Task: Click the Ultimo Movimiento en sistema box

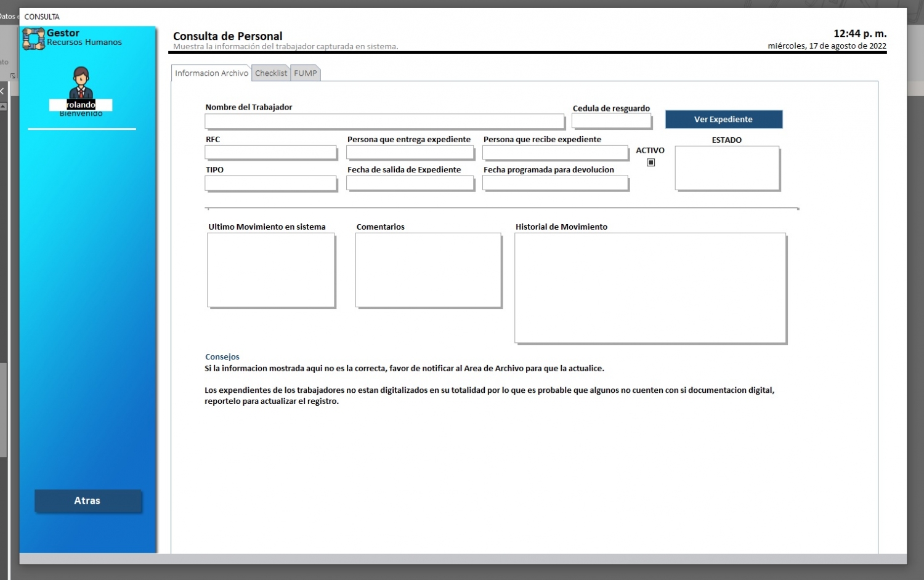Action: point(271,270)
